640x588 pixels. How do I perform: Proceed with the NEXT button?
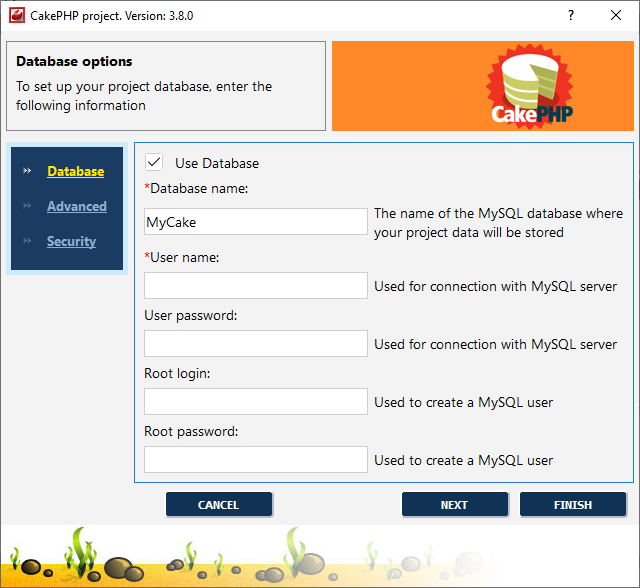[x=455, y=505]
